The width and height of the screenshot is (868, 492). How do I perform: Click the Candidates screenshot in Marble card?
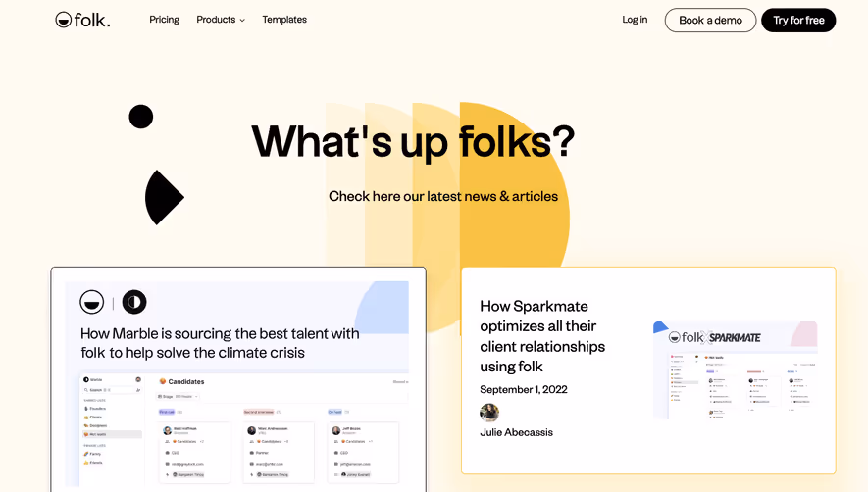click(244, 429)
